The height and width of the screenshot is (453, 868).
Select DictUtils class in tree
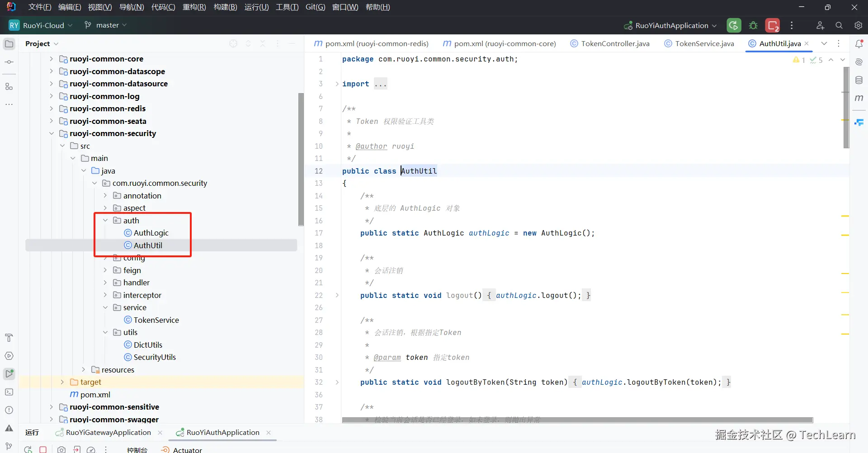pyautogui.click(x=148, y=345)
